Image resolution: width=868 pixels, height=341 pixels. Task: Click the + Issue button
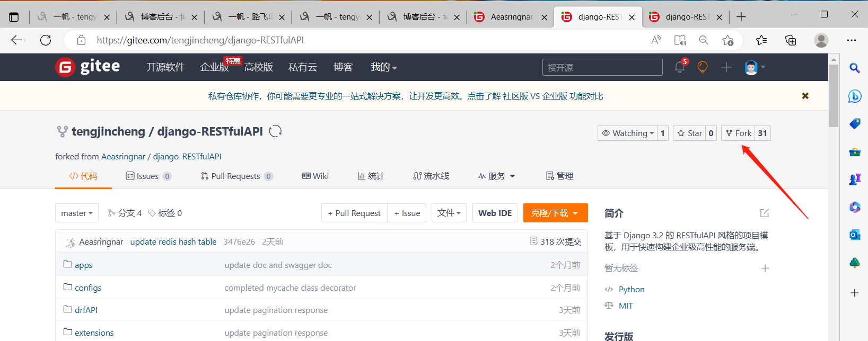tap(407, 213)
